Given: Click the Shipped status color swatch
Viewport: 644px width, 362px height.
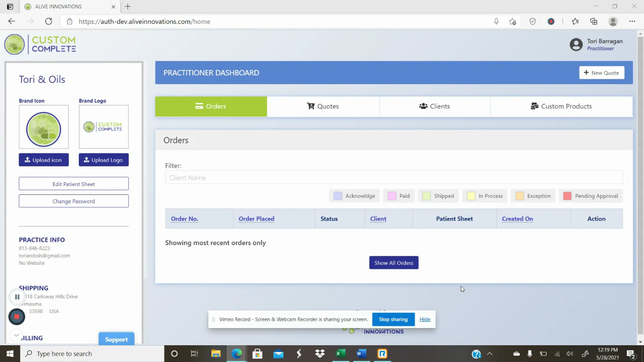Looking at the screenshot, I should [426, 196].
